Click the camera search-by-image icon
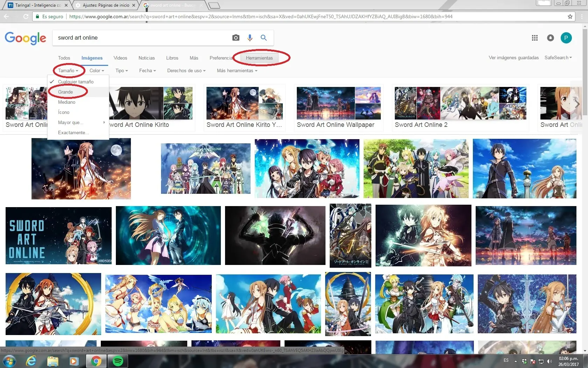This screenshot has width=588, height=368. [236, 38]
